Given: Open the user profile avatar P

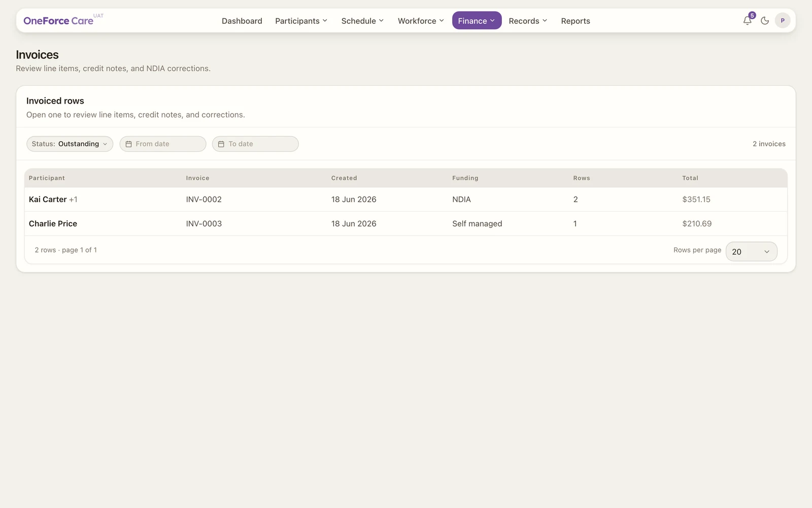Looking at the screenshot, I should (783, 21).
